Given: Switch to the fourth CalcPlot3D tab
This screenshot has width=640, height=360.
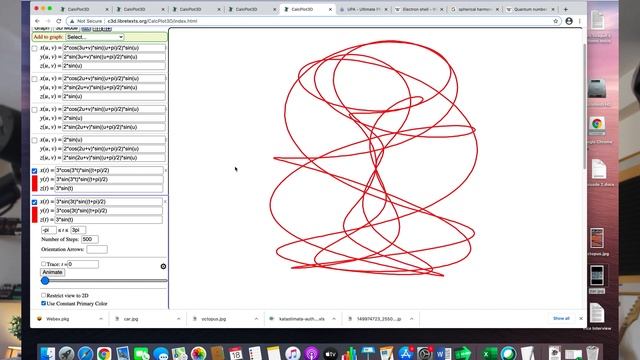Looking at the screenshot, I should pos(251,9).
